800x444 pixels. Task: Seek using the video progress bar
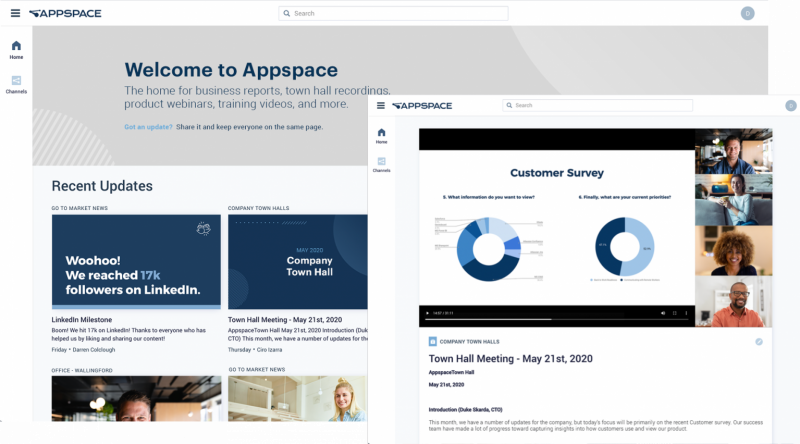click(x=557, y=319)
